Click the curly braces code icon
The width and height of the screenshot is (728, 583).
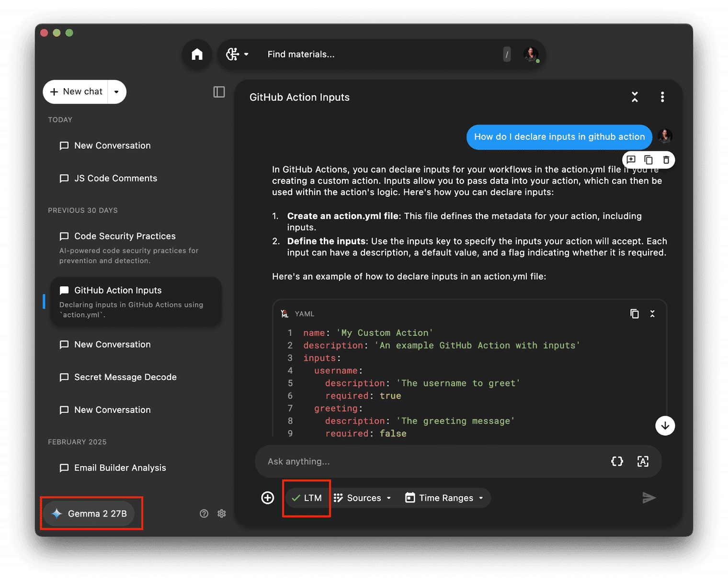pyautogui.click(x=617, y=461)
